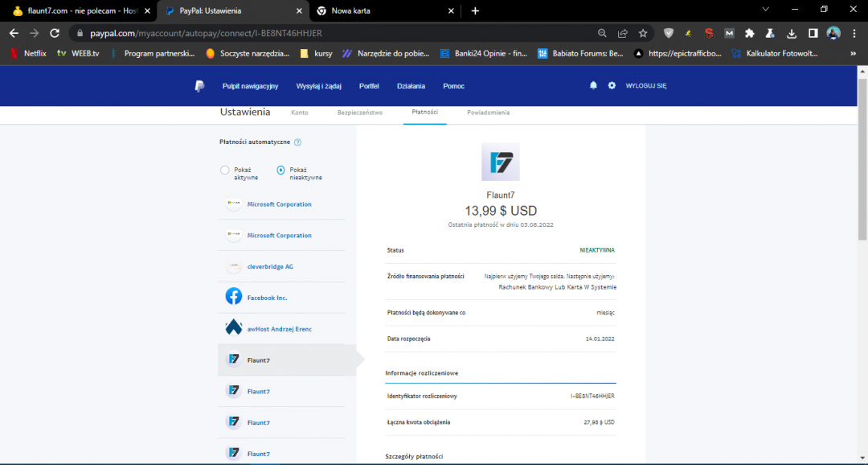Click the help icon next to Płatności automatyczne

coord(297,142)
